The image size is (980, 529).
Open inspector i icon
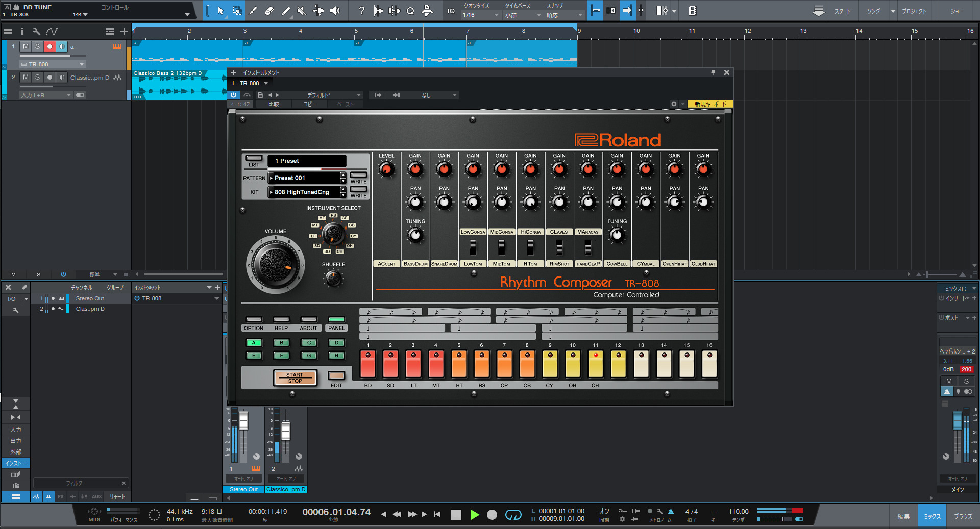pos(22,32)
